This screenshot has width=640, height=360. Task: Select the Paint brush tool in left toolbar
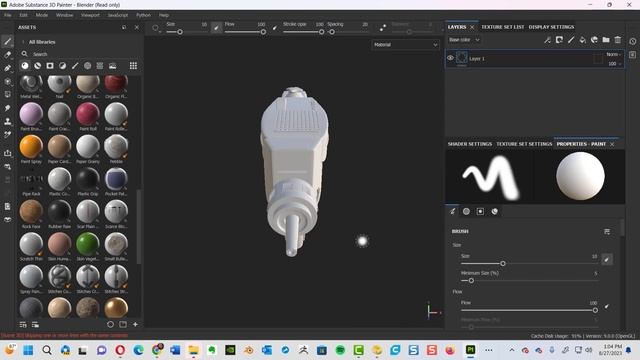(7, 41)
